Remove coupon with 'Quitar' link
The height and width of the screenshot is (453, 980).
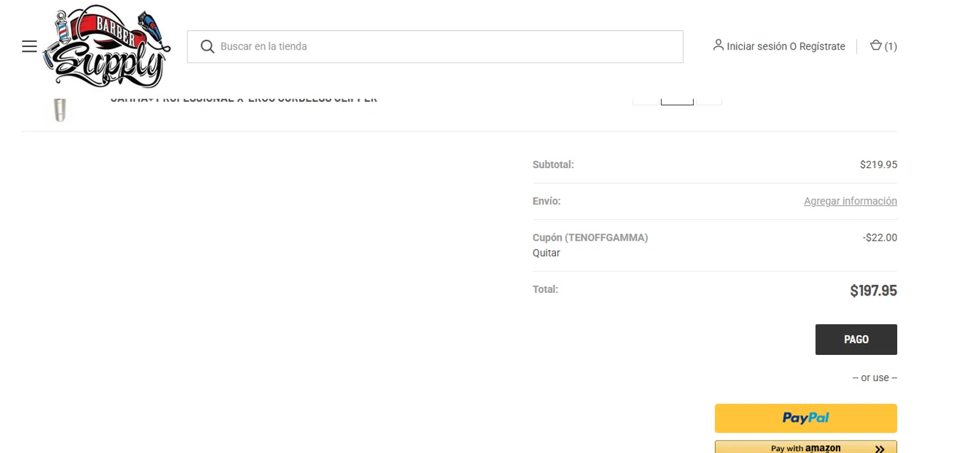click(x=546, y=253)
